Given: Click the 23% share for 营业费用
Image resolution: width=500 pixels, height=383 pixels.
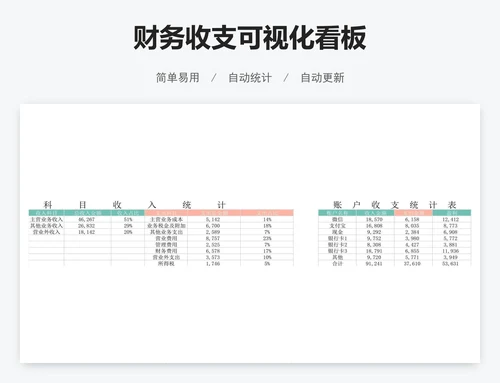Looking at the screenshot, I should 267,238.
